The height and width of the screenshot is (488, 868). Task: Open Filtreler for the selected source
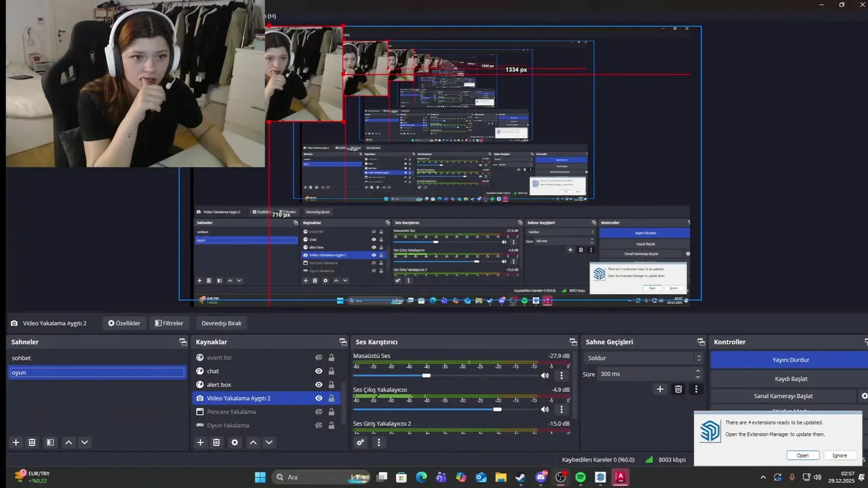point(169,323)
